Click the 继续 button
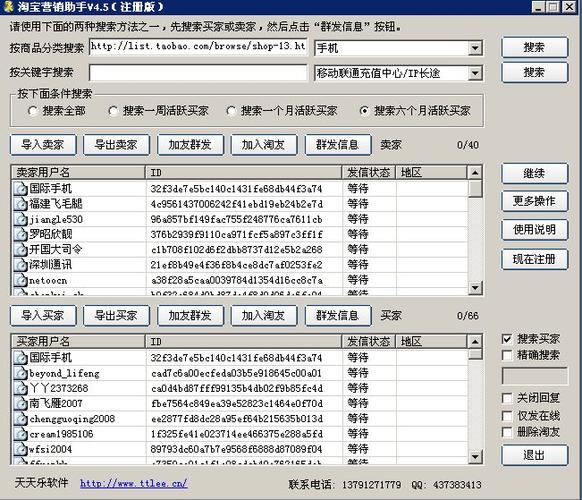This screenshot has width=582, height=500. coord(534,173)
